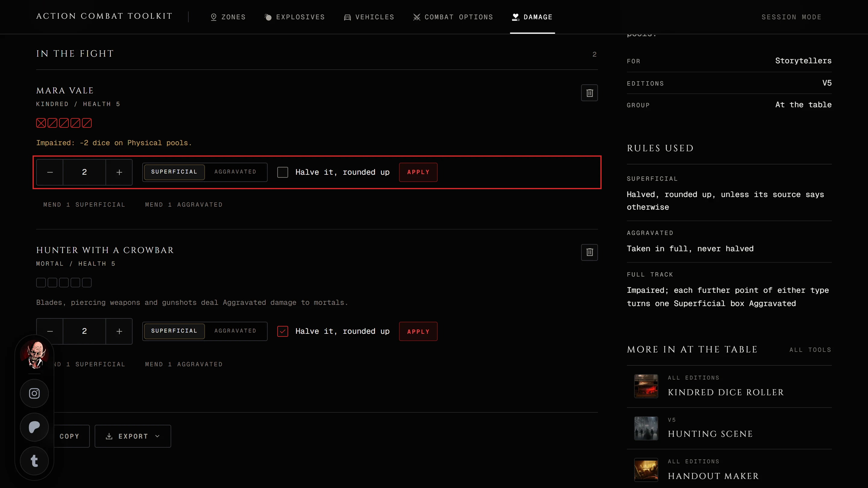This screenshot has height=488, width=868.
Task: Click the Hunter's last empty health box
Action: click(x=86, y=283)
